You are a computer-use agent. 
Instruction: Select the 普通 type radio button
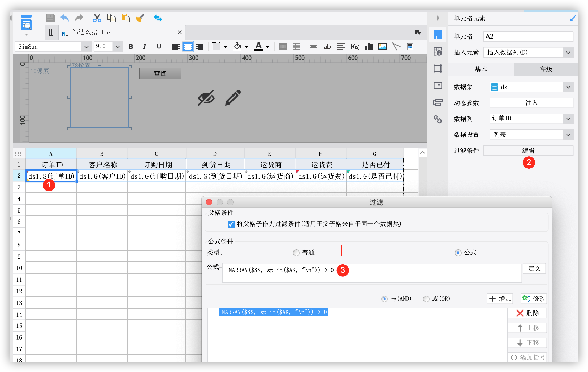click(296, 253)
